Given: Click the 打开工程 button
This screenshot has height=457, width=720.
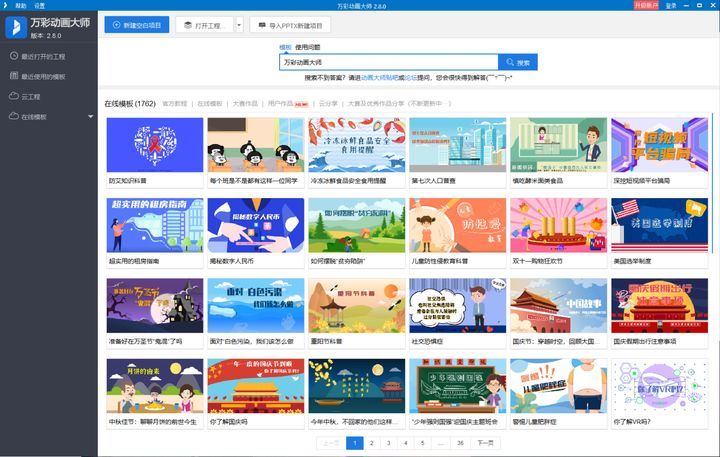Looking at the screenshot, I should [x=205, y=25].
